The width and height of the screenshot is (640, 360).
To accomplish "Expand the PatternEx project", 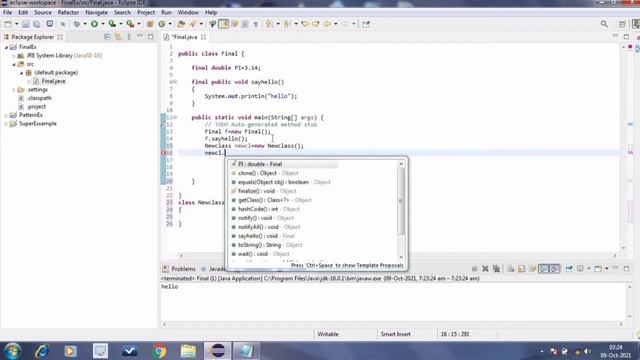I will (x=6, y=115).
